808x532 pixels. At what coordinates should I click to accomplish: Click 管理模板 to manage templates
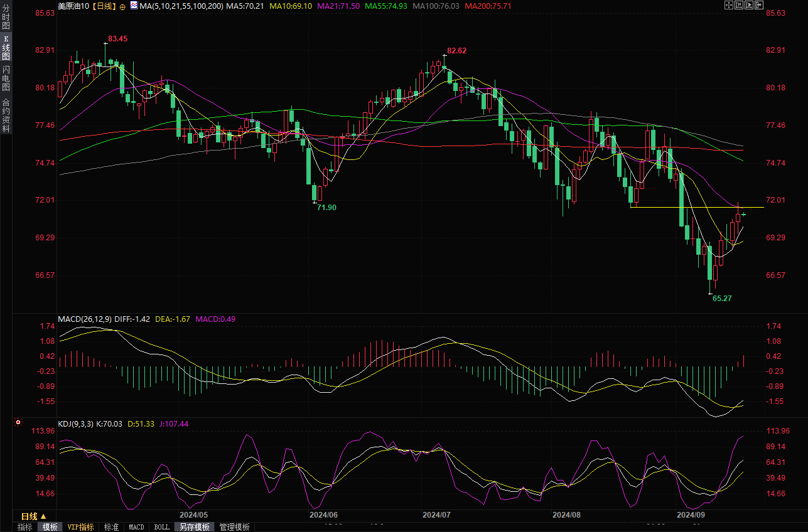pos(234,527)
